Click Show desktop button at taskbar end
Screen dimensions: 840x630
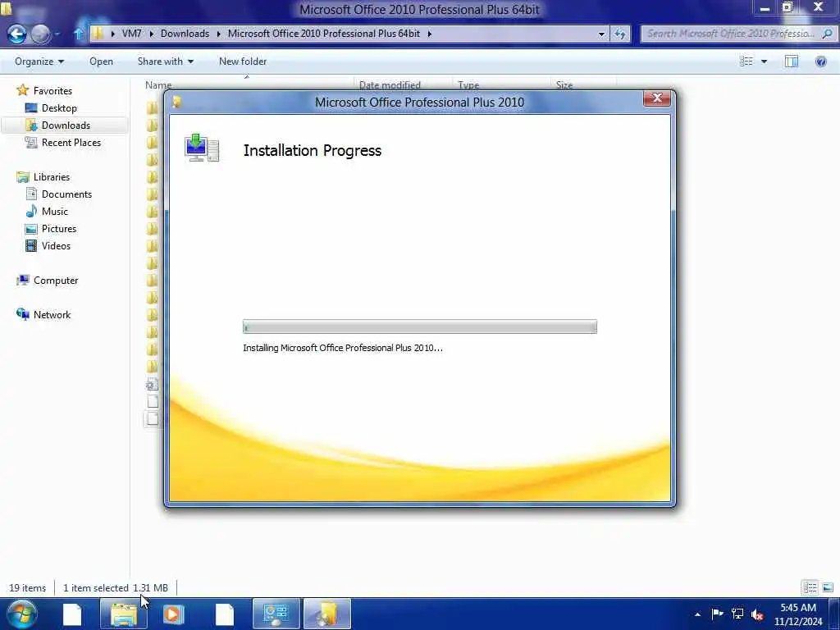834,614
